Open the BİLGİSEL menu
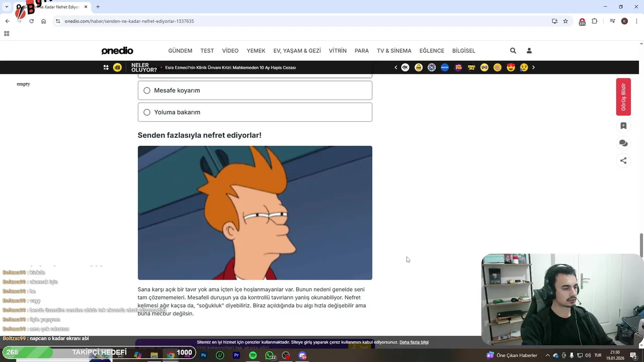Image resolution: width=644 pixels, height=362 pixels. pos(464,51)
